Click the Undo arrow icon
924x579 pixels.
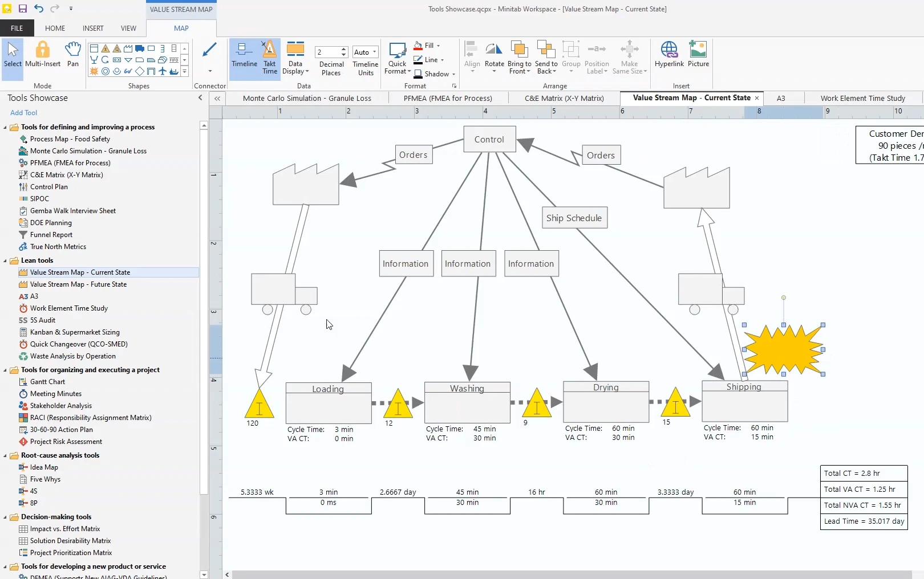tap(38, 9)
